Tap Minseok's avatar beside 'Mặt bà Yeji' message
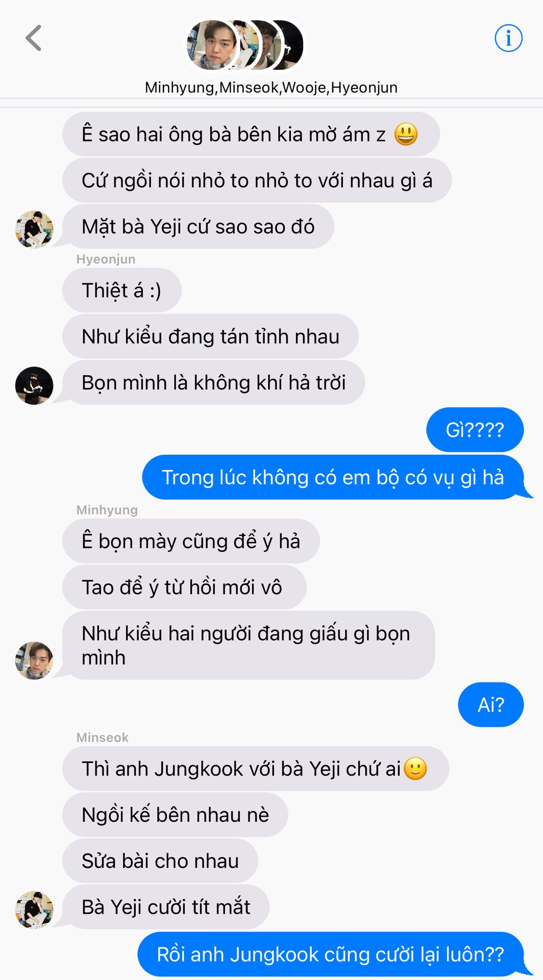Viewport: 543px width, 980px height. pos(34,230)
